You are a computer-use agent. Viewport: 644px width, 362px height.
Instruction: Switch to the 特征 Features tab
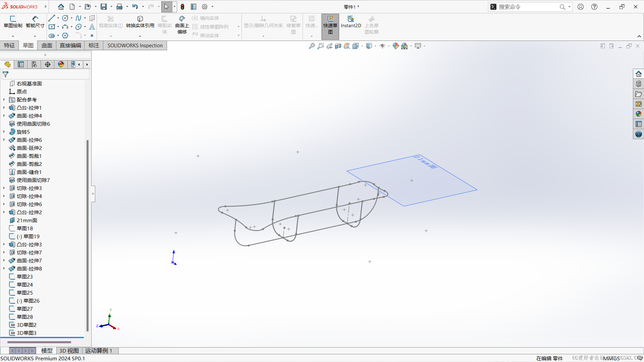[x=9, y=45]
